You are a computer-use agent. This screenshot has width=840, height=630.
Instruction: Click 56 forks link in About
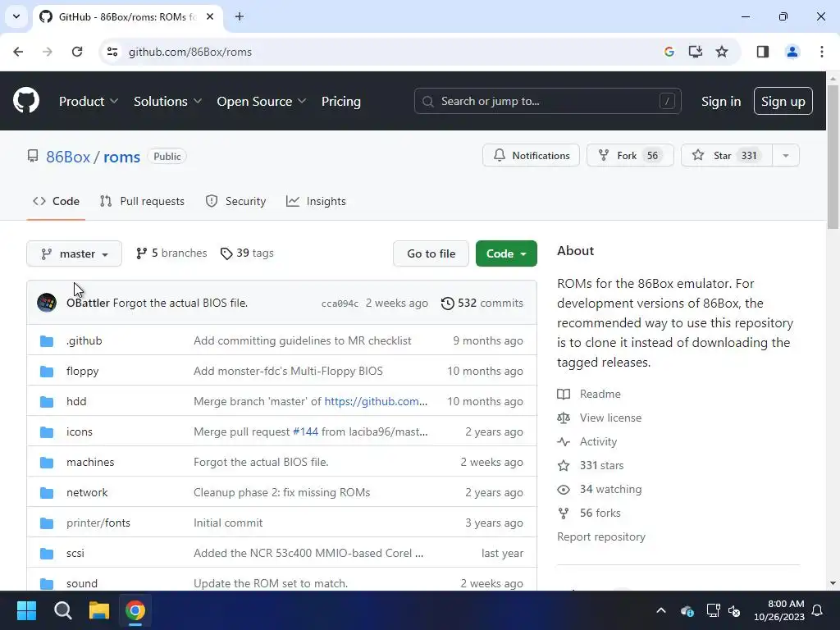click(589, 514)
